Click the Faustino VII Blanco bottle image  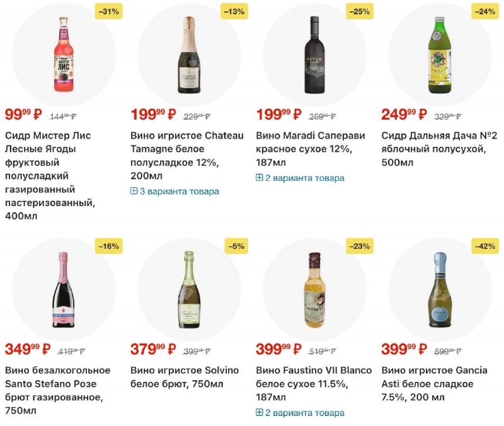coord(314,289)
